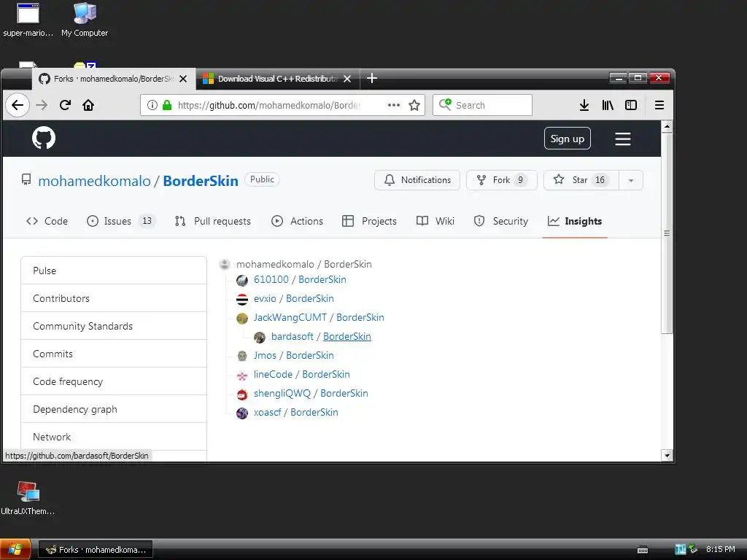Open the mohamedkomalo owner link
Screen dimensions: 747x560
(94, 181)
